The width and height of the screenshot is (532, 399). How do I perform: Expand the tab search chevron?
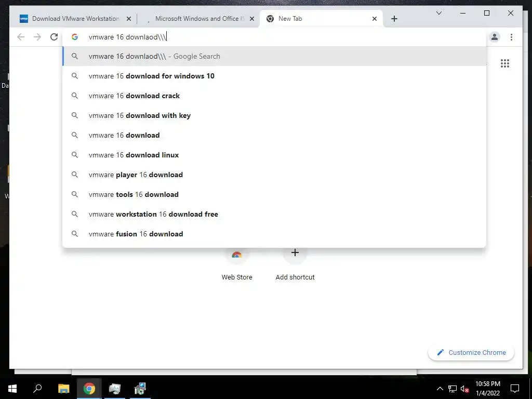(x=438, y=13)
